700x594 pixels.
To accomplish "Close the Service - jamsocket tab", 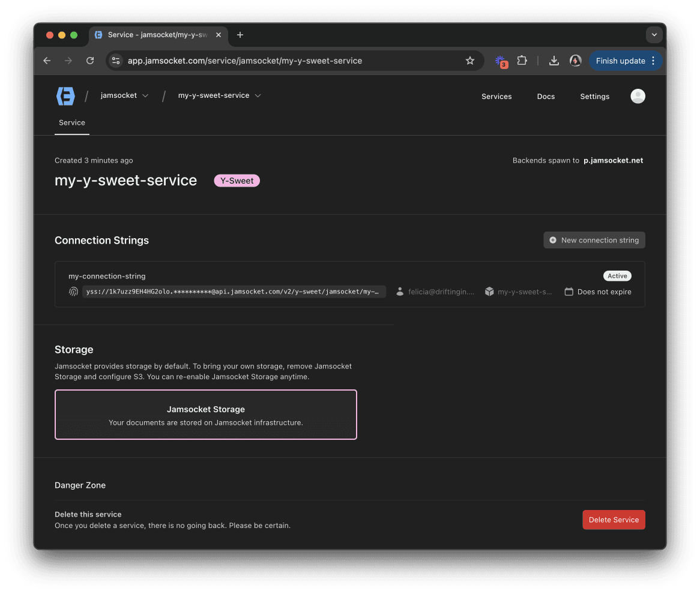I will [x=219, y=35].
